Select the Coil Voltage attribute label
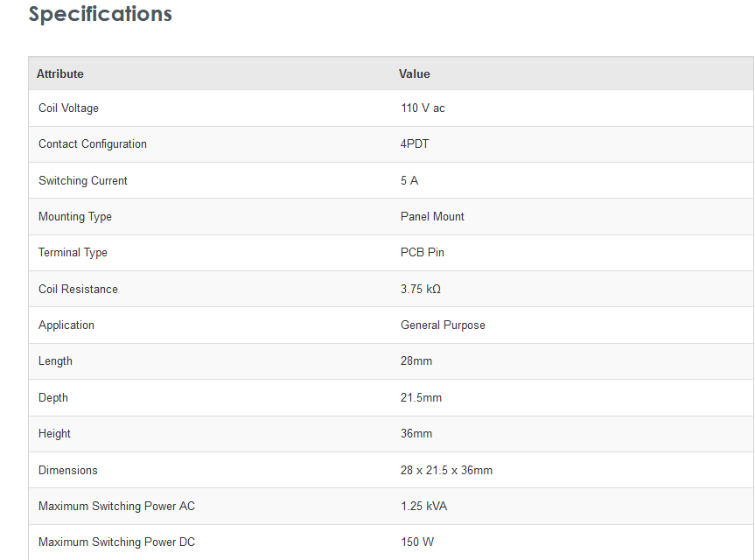755x560 pixels. (68, 108)
